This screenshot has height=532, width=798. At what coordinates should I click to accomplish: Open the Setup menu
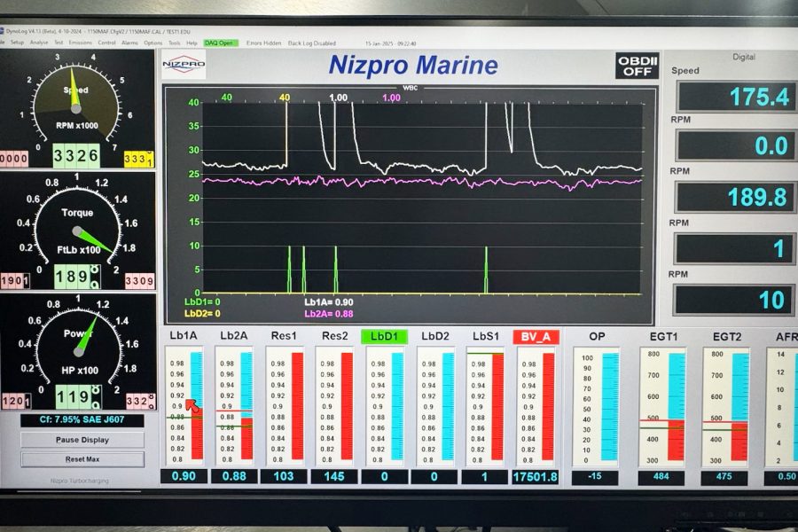[x=18, y=43]
